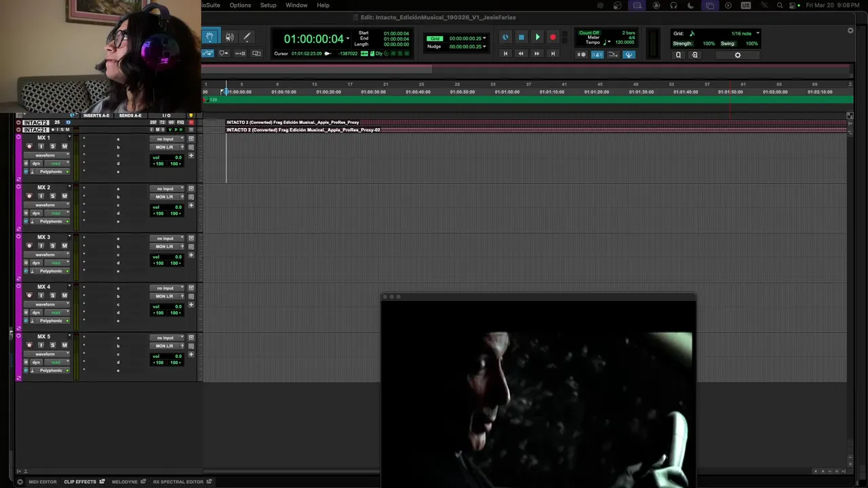Click the headphones menu bar icon
The height and width of the screenshot is (488, 868).
tap(673, 5)
